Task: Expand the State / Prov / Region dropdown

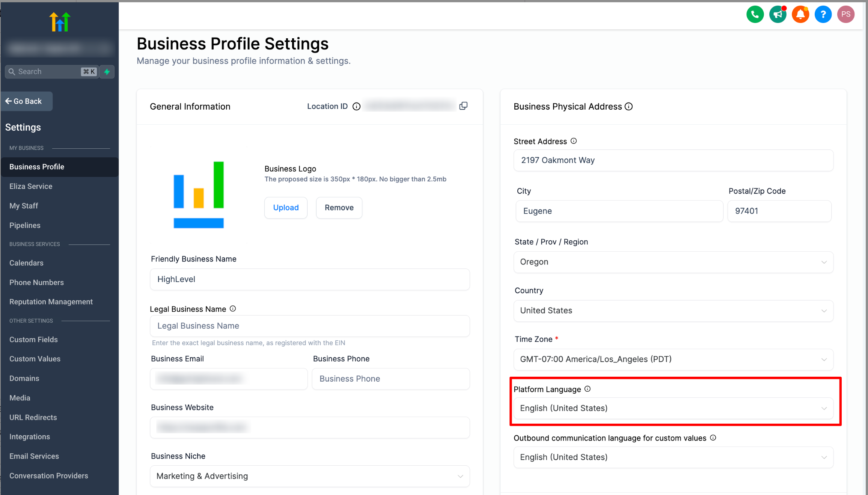Action: [673, 262]
